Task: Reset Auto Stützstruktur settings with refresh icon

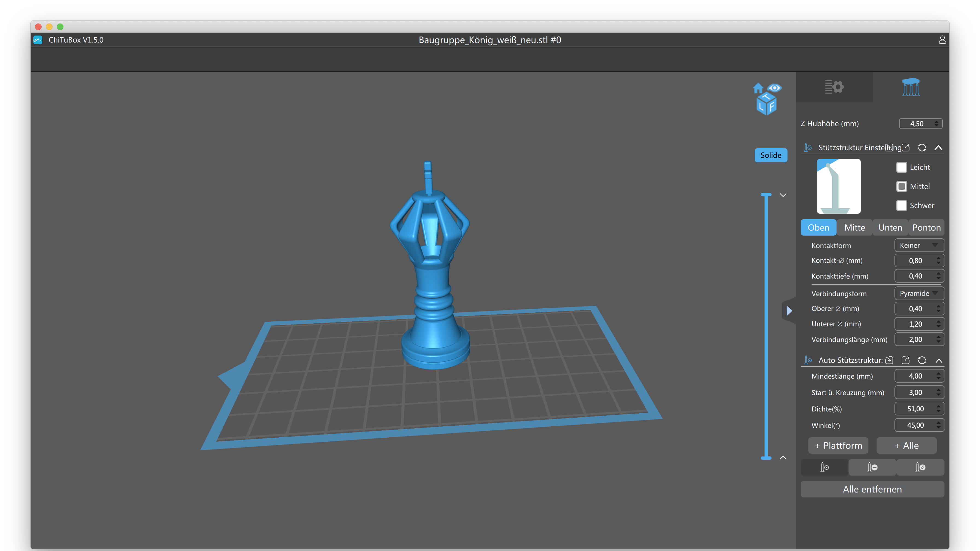Action: pyautogui.click(x=922, y=361)
